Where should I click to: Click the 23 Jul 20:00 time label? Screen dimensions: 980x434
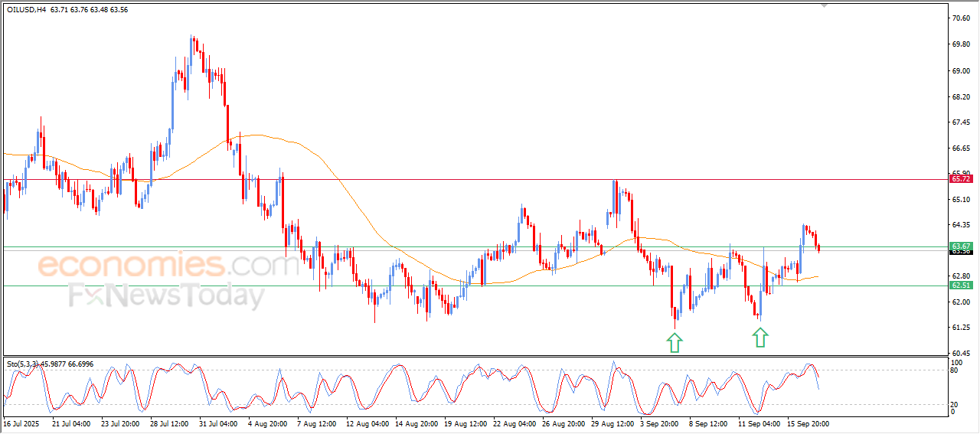pos(120,423)
